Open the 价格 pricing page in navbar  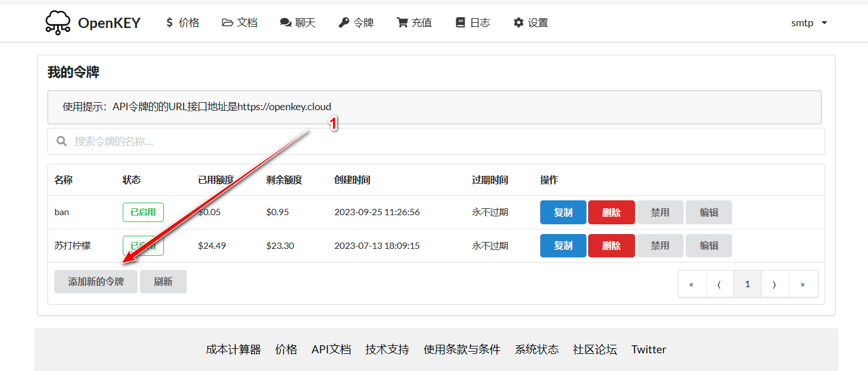point(182,23)
